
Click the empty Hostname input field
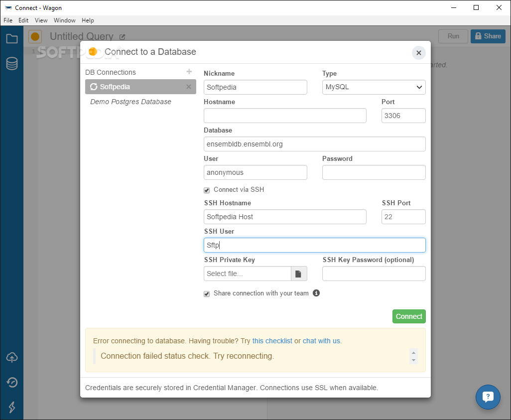click(285, 116)
